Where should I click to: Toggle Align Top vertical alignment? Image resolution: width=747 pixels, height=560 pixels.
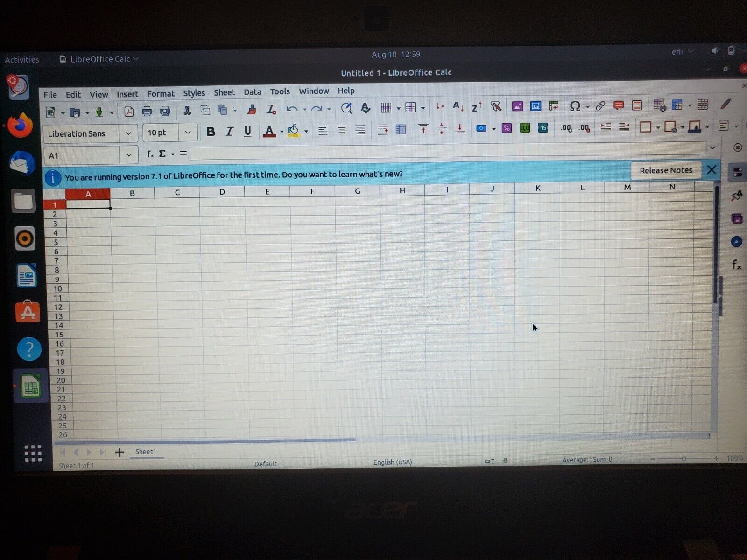[423, 129]
